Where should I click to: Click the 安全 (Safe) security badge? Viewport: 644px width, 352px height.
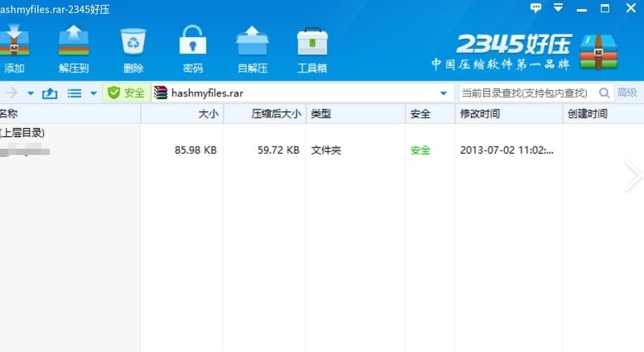point(126,93)
